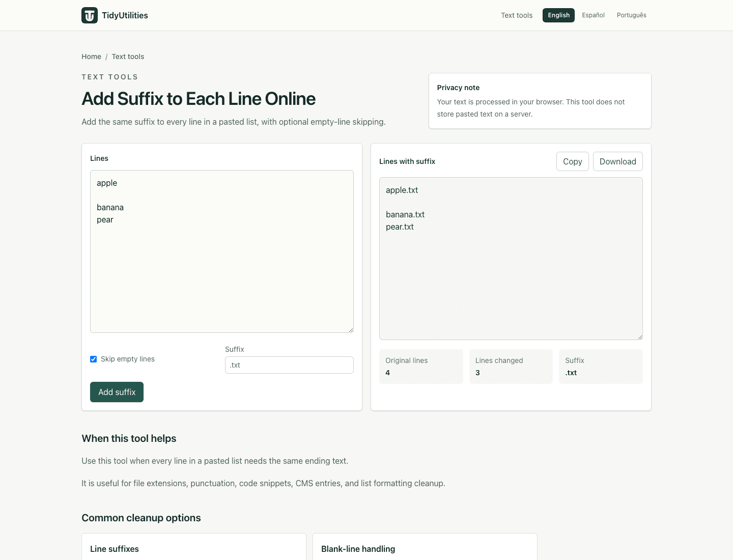Click the Add suffix button
The image size is (733, 560).
[x=117, y=392]
